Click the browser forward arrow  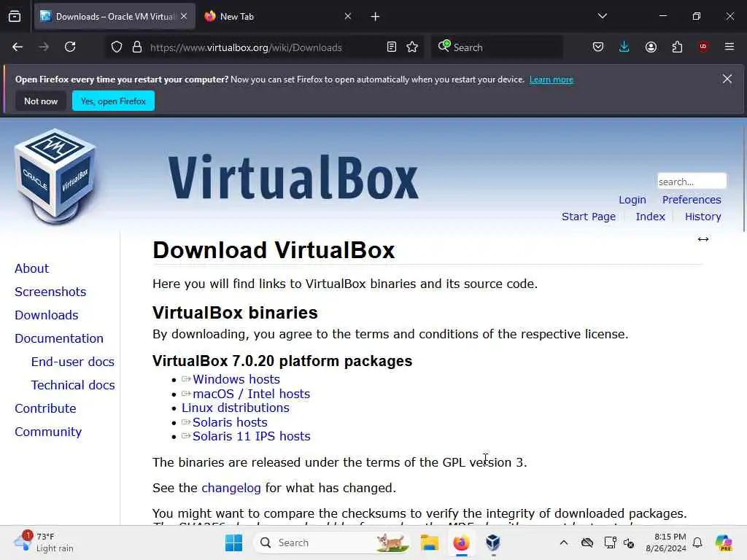click(44, 47)
